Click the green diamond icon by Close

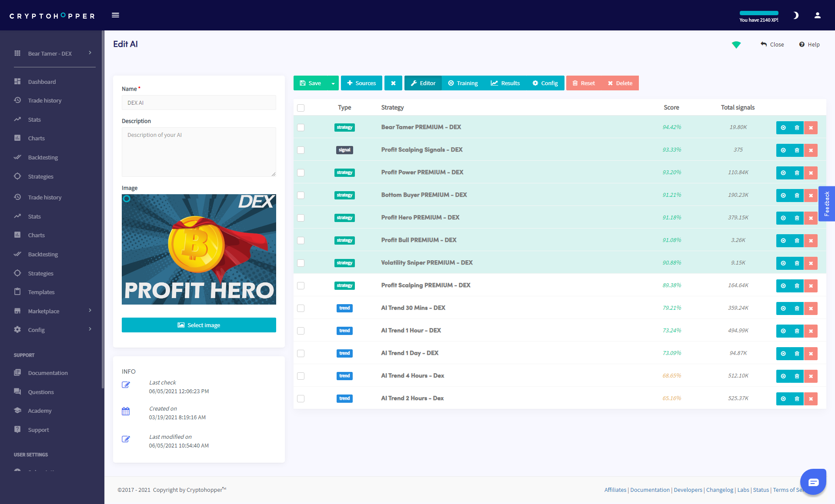(736, 44)
